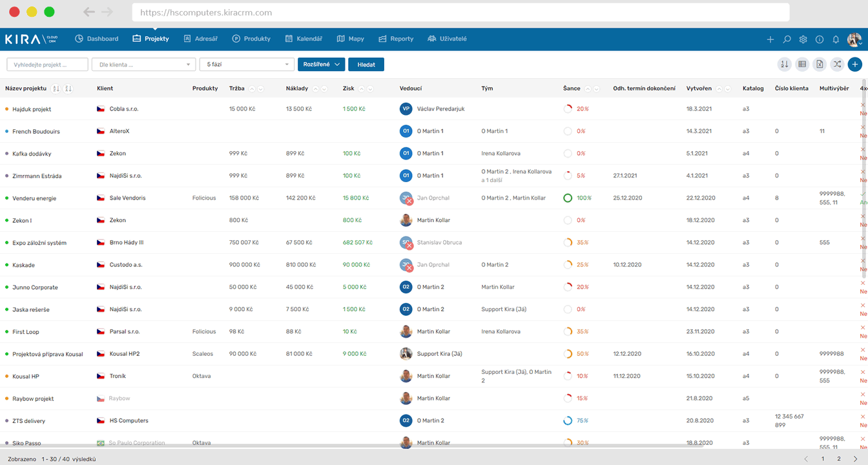This screenshot has height=465, width=868.
Task: Focus the Vyhledejte projekt search field
Action: click(47, 65)
